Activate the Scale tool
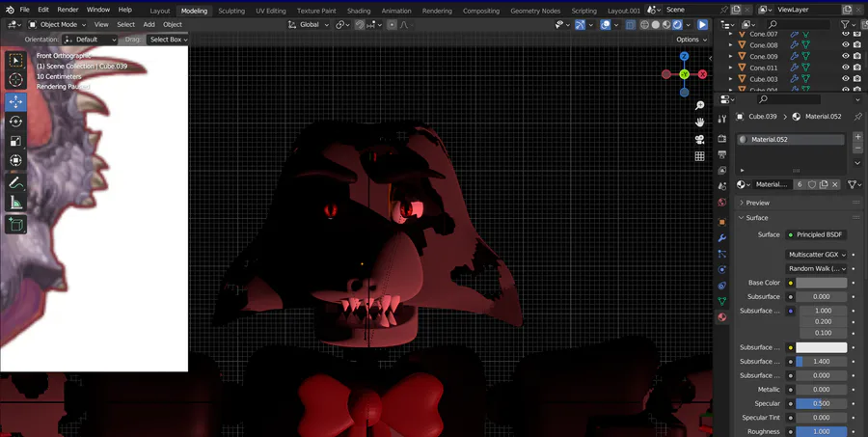This screenshot has height=437, width=868. tap(15, 141)
